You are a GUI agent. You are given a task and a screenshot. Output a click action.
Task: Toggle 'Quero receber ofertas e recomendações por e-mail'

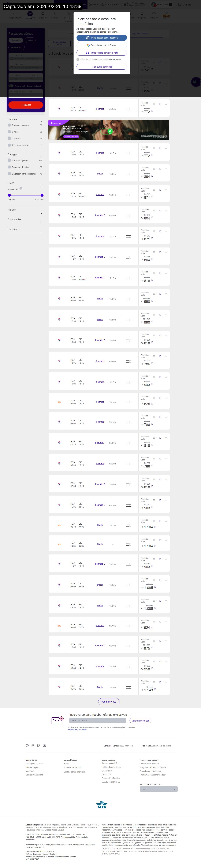click(x=78, y=60)
